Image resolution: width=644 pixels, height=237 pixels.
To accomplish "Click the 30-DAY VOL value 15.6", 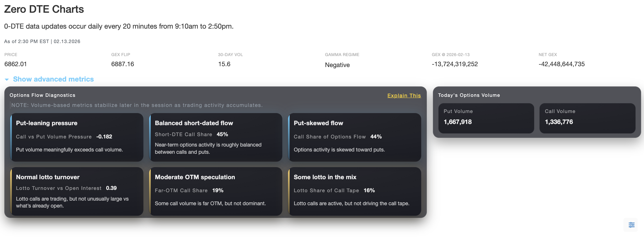I will (224, 64).
